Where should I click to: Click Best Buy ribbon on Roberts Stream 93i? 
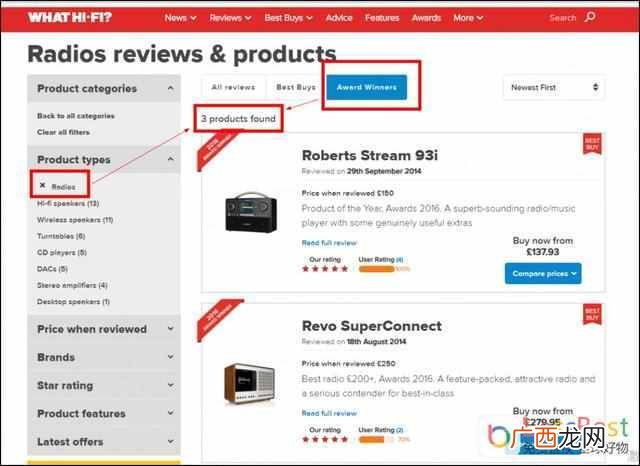coord(592,144)
